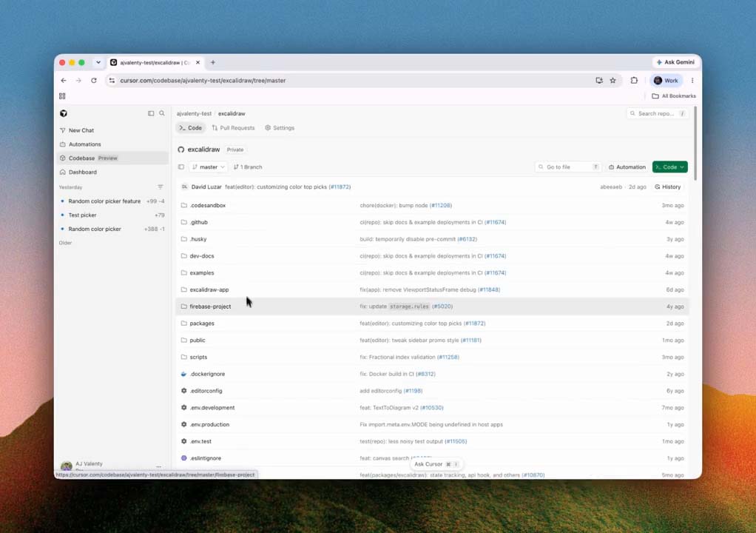Click the site info icon in address bar
The image size is (756, 533).
(x=112, y=81)
